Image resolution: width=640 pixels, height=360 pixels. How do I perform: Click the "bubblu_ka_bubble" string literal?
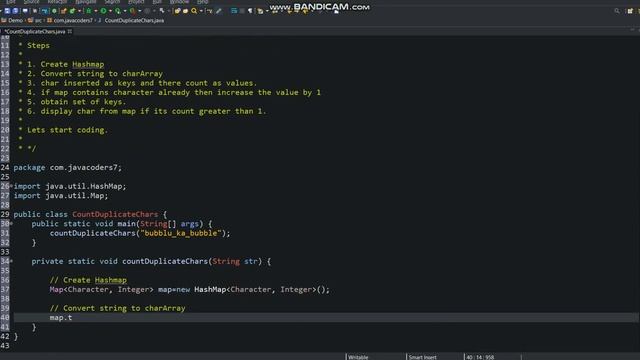coord(181,233)
